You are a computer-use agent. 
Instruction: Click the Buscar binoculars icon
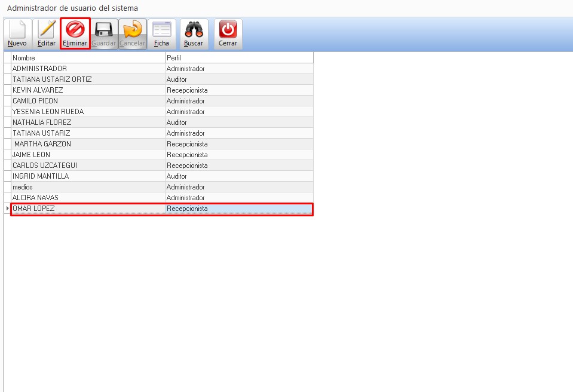[x=194, y=30]
